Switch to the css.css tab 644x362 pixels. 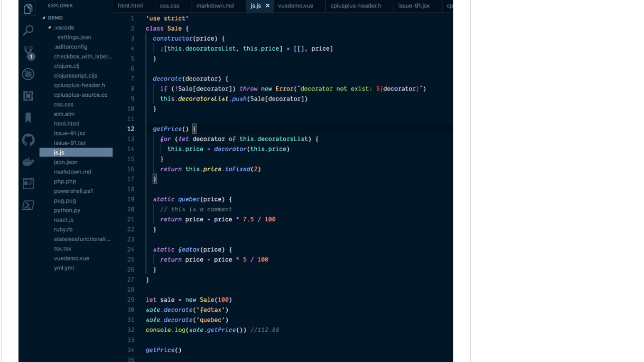click(170, 6)
